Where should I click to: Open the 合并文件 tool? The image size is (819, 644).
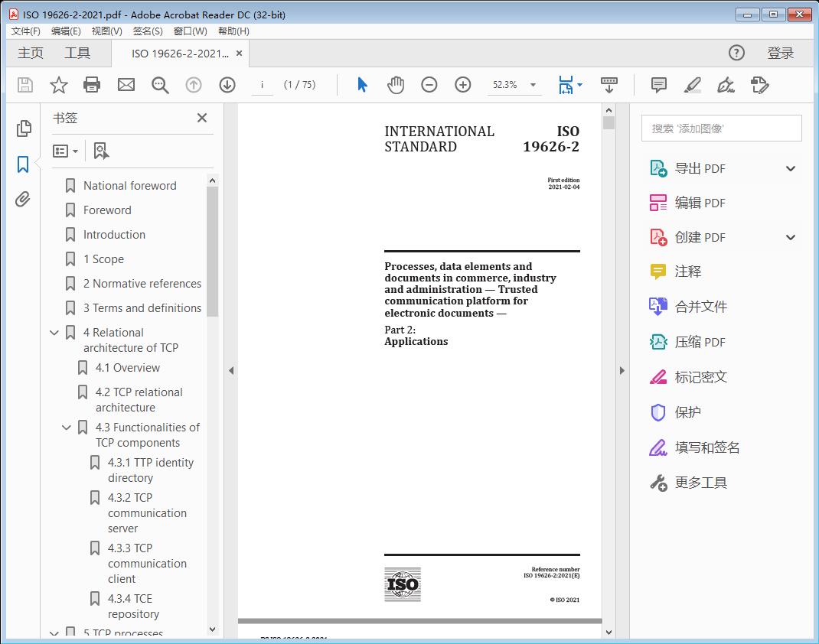(688, 307)
